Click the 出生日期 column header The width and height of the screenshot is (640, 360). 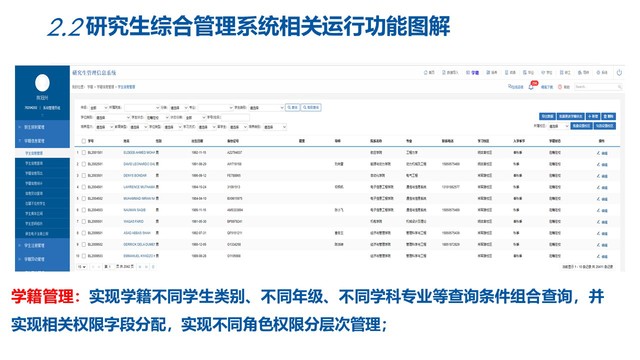[197, 141]
